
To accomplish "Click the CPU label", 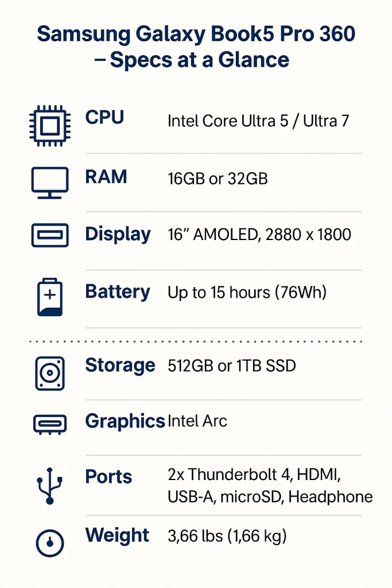I will click(x=104, y=118).
